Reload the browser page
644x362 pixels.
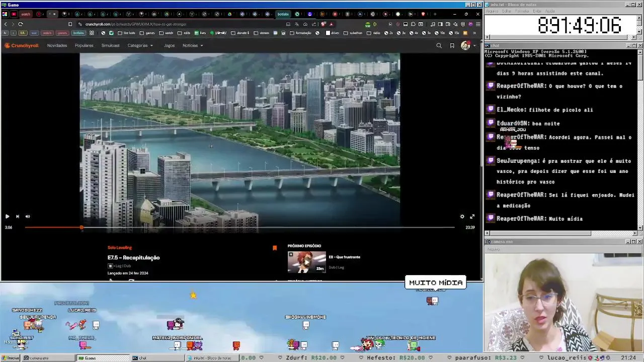click(x=21, y=24)
